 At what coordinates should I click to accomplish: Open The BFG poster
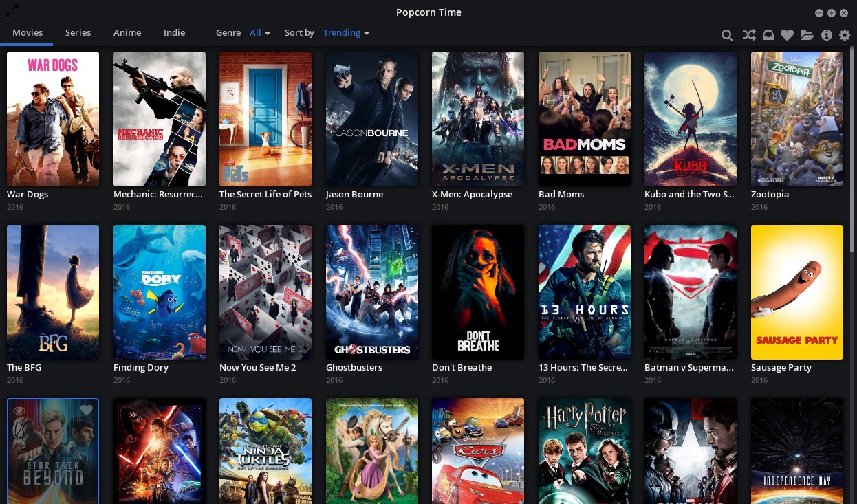click(x=53, y=292)
